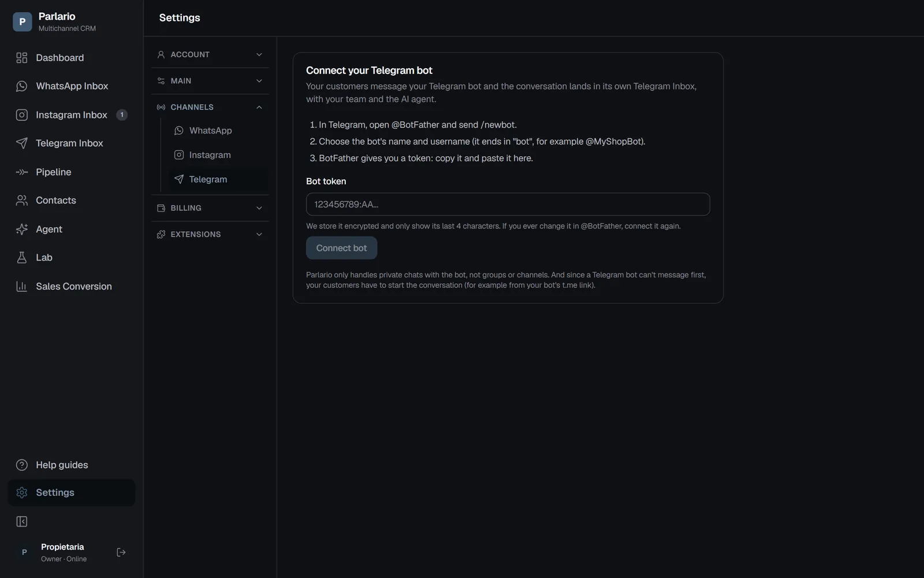Click the WhatsApp Inbox icon in sidebar

tap(22, 86)
